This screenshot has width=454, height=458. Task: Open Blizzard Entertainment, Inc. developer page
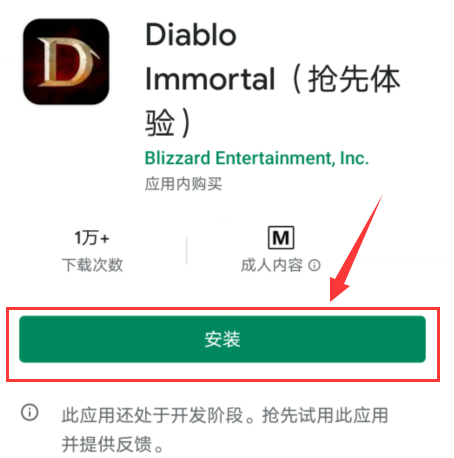click(x=257, y=158)
